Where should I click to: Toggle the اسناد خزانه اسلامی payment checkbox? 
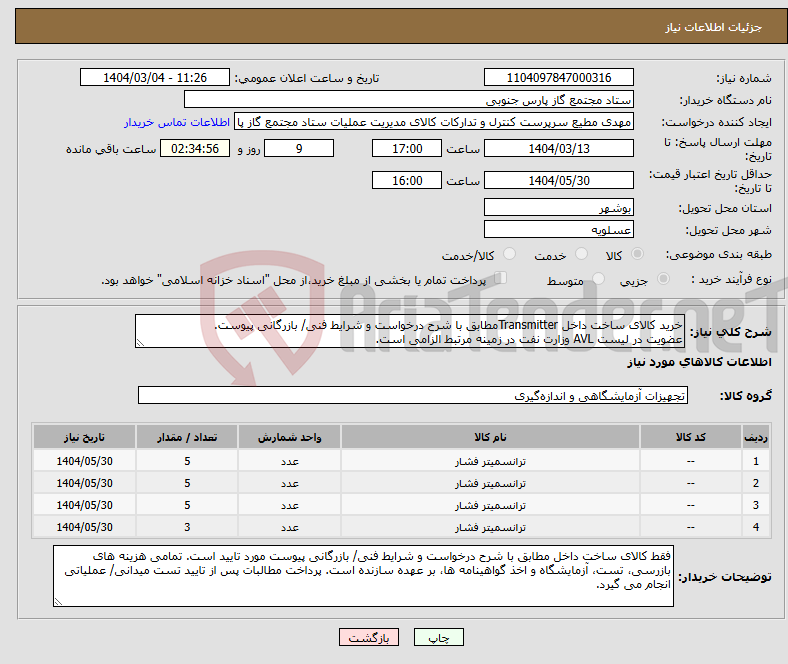pos(501,278)
